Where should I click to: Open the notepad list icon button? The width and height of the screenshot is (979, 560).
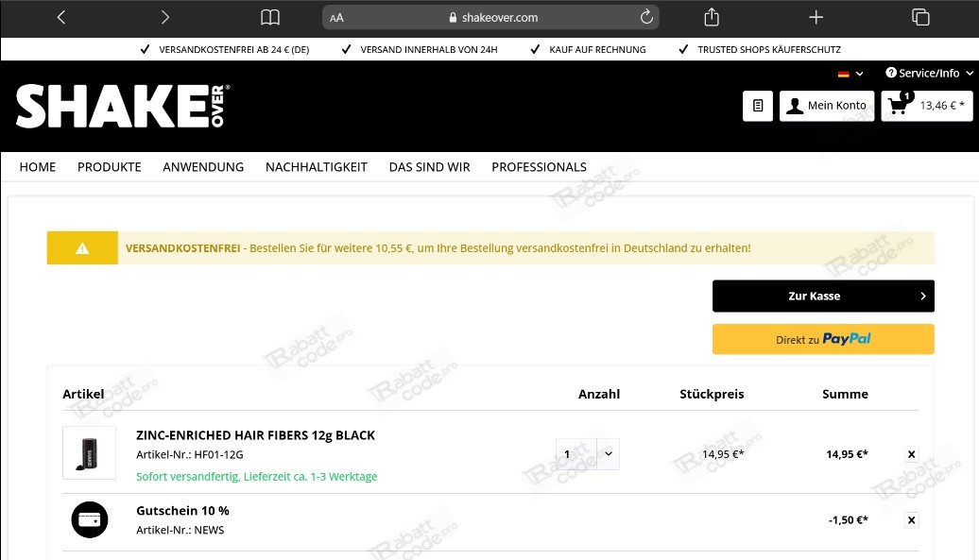(x=757, y=106)
